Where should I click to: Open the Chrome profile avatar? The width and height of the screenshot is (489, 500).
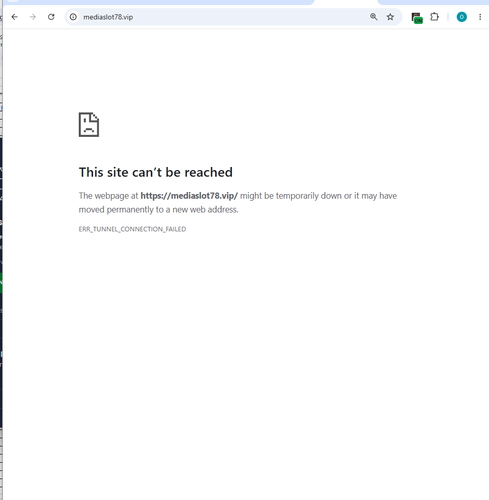pos(462,17)
